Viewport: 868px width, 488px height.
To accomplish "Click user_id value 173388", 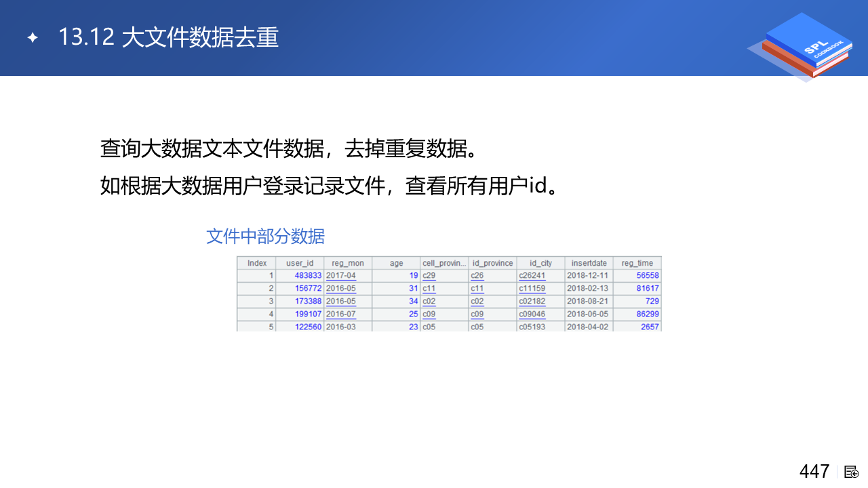I will [x=308, y=302].
